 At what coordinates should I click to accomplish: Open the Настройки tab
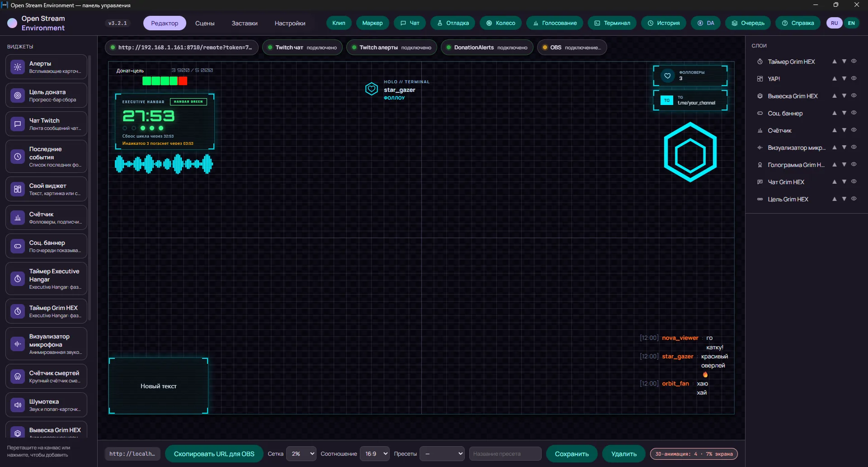pyautogui.click(x=290, y=23)
